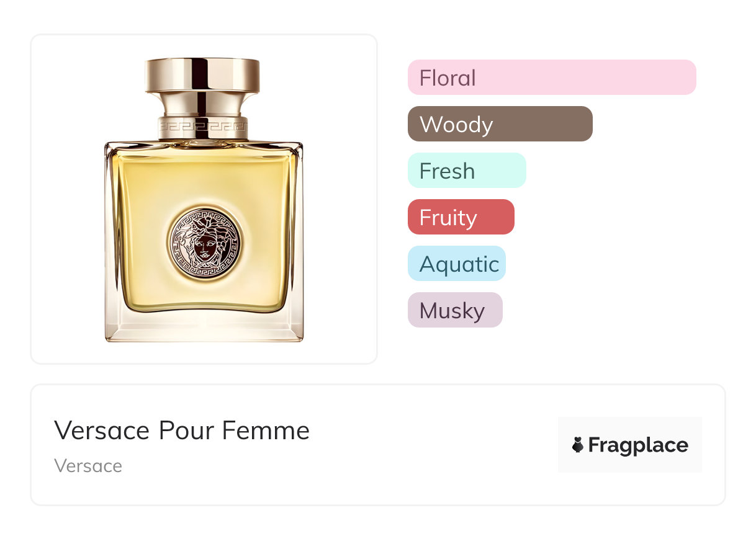The width and height of the screenshot is (756, 536).
Task: Select the brown Woody accord bar
Action: tap(500, 124)
